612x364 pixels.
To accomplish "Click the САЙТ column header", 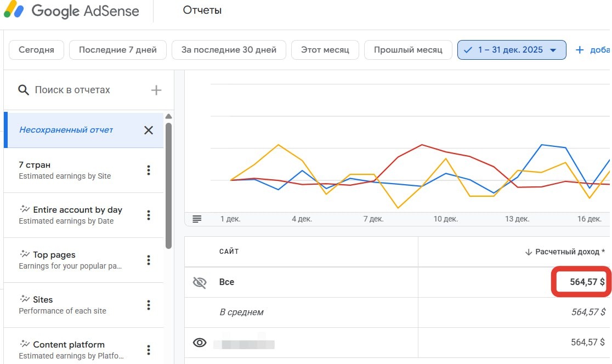I will coord(229,252).
